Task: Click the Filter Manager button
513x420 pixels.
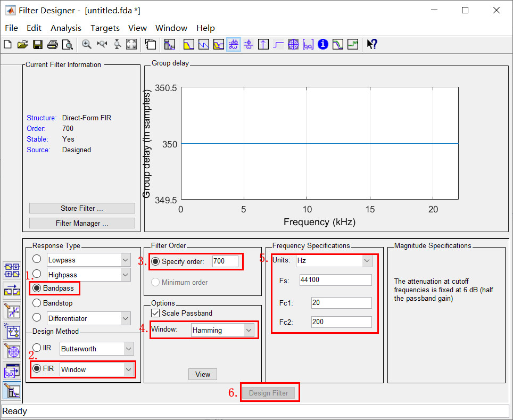Action: [82, 223]
